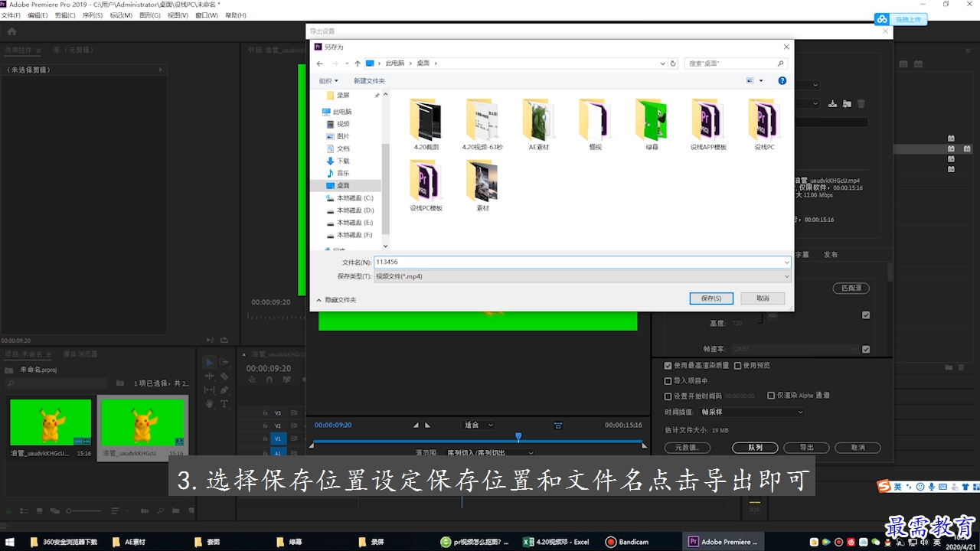Open 保存类型 dropdown

(582, 276)
